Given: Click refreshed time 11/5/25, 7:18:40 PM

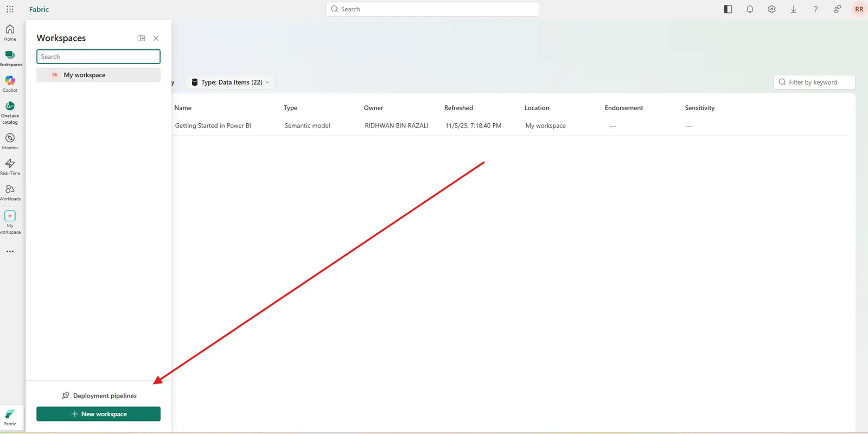Looking at the screenshot, I should click(473, 126).
